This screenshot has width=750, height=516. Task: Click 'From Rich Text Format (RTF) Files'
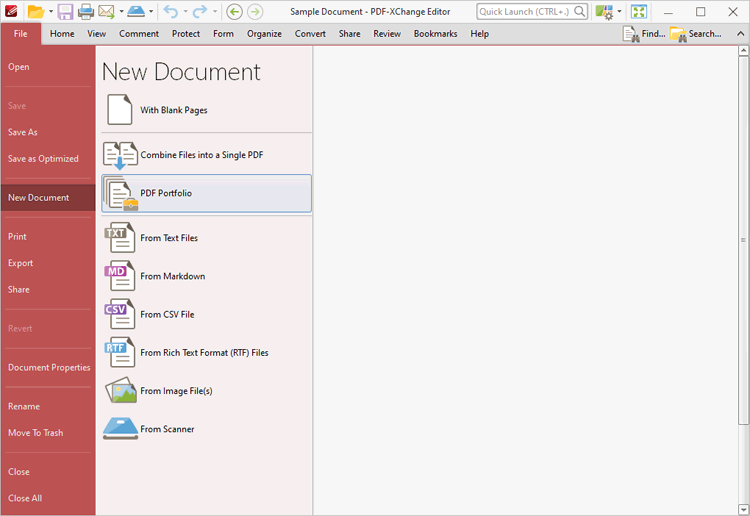204,352
